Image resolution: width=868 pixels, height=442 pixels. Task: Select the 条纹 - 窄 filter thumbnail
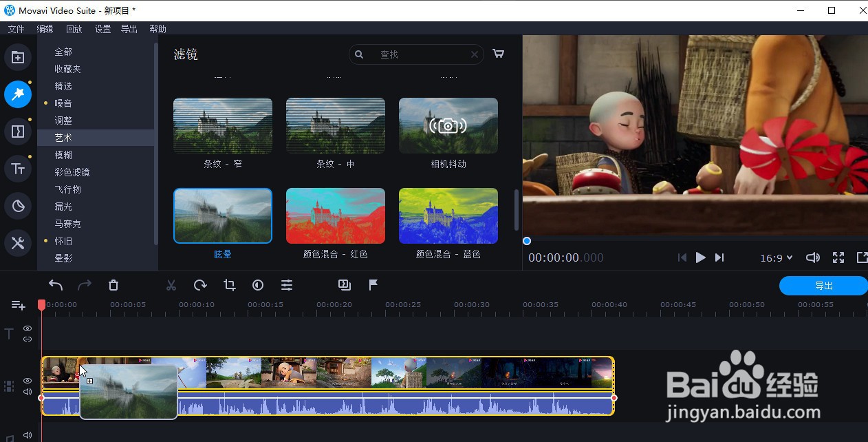[x=223, y=125]
